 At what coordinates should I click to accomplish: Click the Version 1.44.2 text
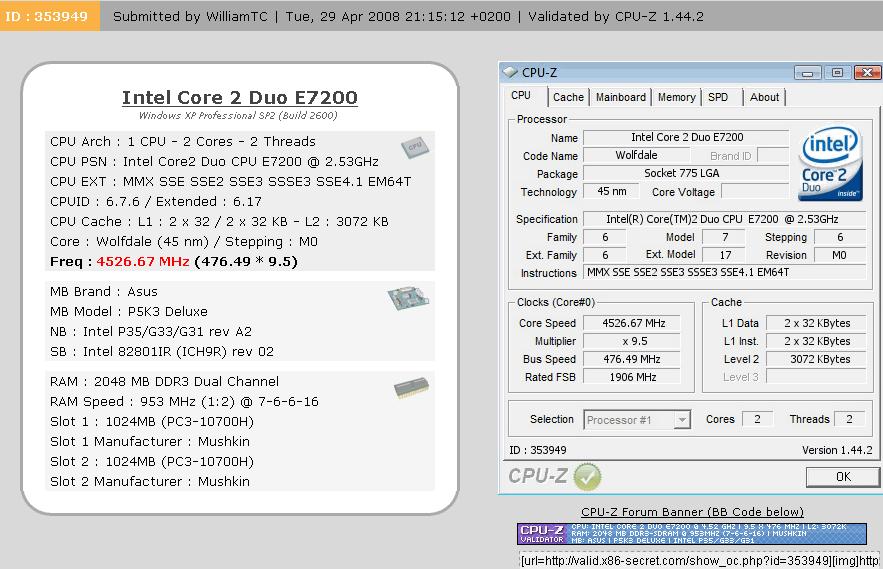point(837,450)
